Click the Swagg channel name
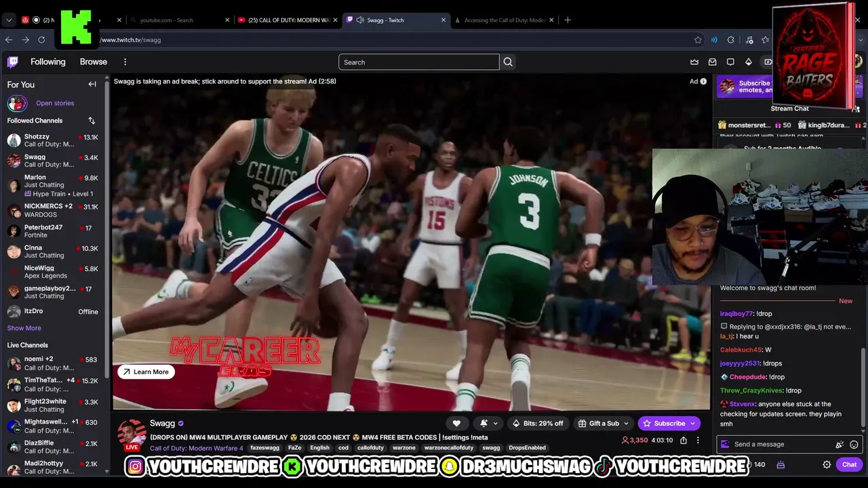This screenshot has height=488, width=868. click(162, 424)
